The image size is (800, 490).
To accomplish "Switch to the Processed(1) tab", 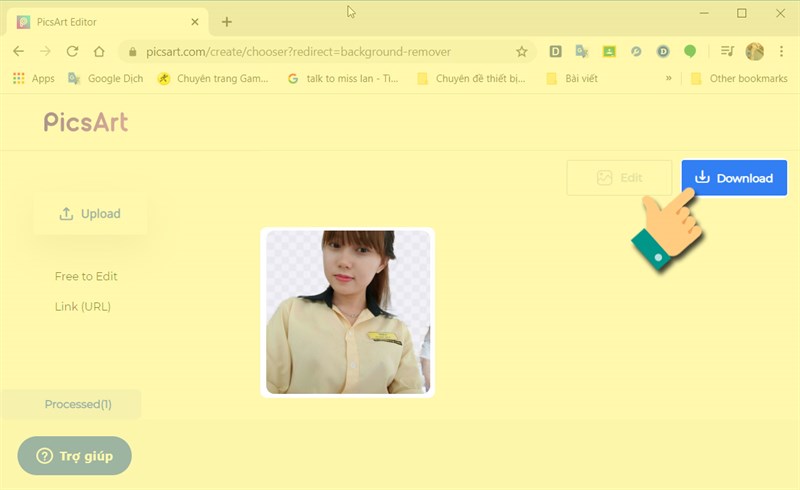I will pos(77,404).
